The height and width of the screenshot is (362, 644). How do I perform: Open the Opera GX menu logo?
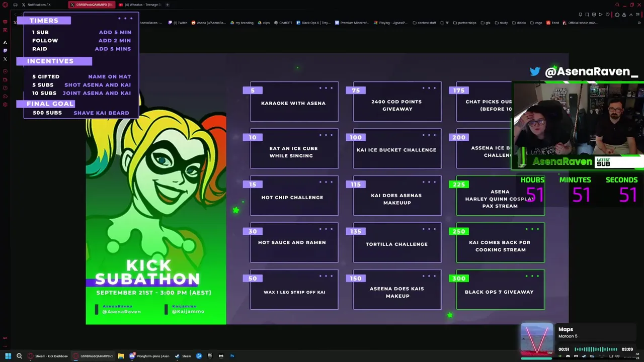pyautogui.click(x=5, y=5)
